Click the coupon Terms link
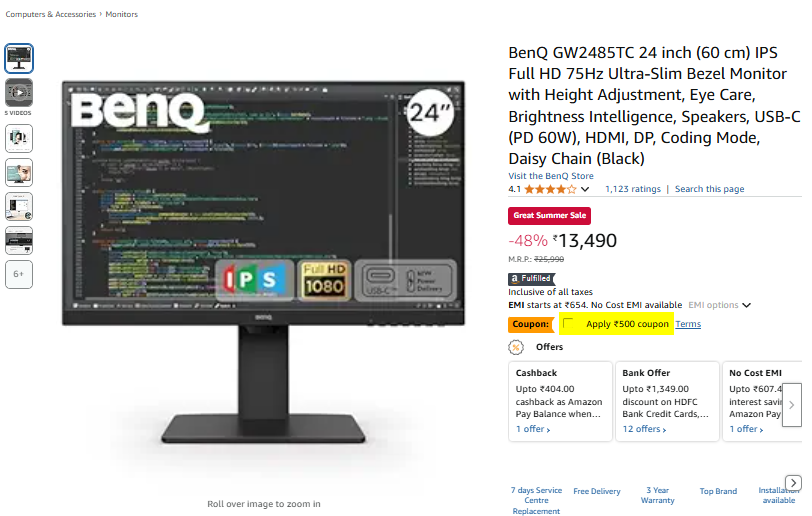Screen dimensions: 812x516 tap(688, 324)
